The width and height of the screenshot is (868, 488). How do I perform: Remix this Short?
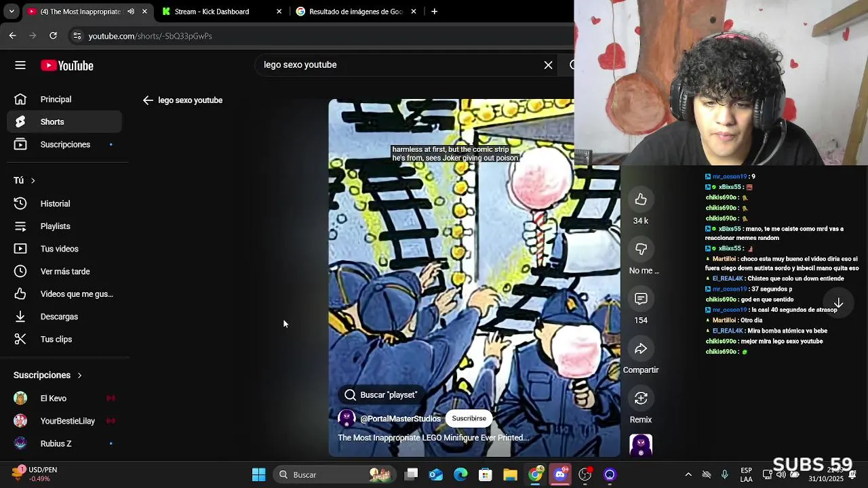point(641,398)
